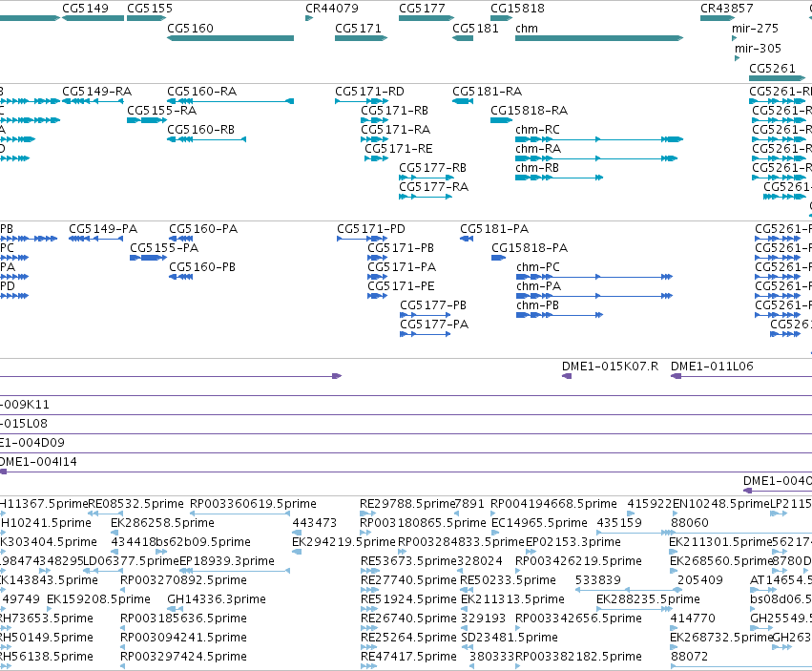Open EST label RP003382182.5prime

[578, 657]
